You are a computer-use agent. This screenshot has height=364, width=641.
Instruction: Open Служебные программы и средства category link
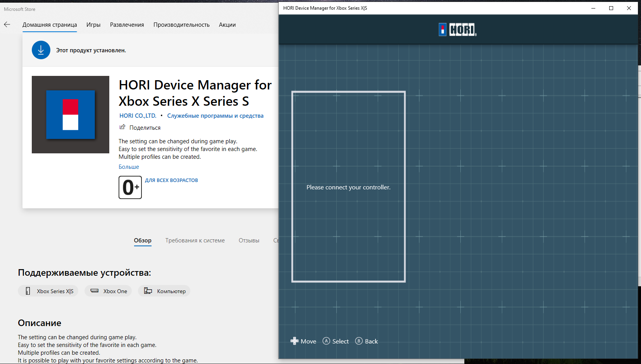click(x=215, y=115)
